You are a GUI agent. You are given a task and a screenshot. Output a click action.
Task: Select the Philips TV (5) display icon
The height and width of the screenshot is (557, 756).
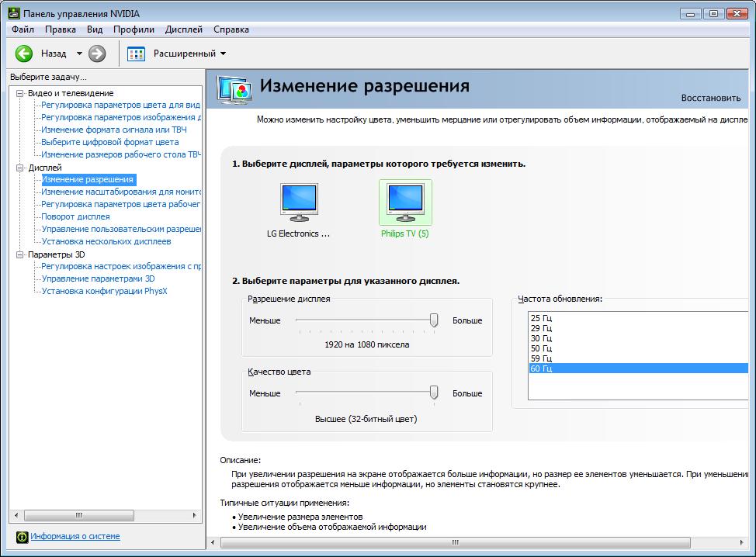pyautogui.click(x=405, y=202)
